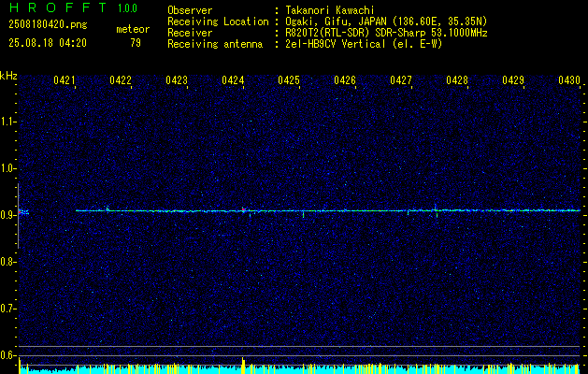588x374 pixels.
Task: Click the 0423 time marker
Action: [177, 79]
